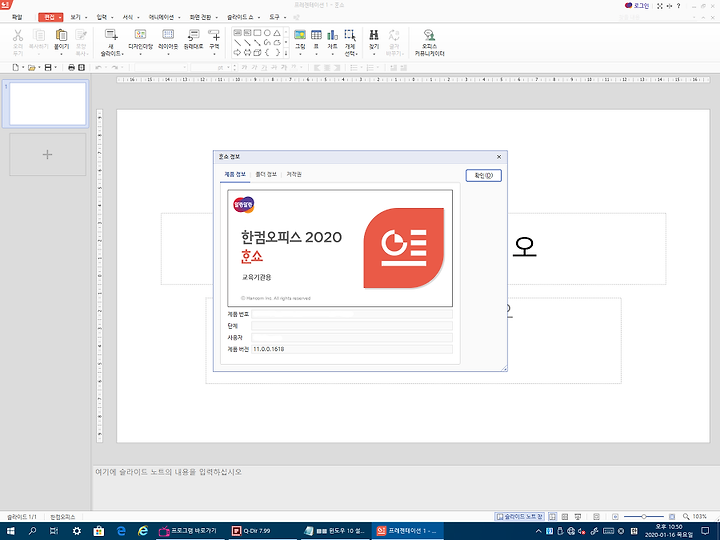Open the Design (디자인마당) gallery icon
The height and width of the screenshot is (540, 720).
(x=140, y=35)
